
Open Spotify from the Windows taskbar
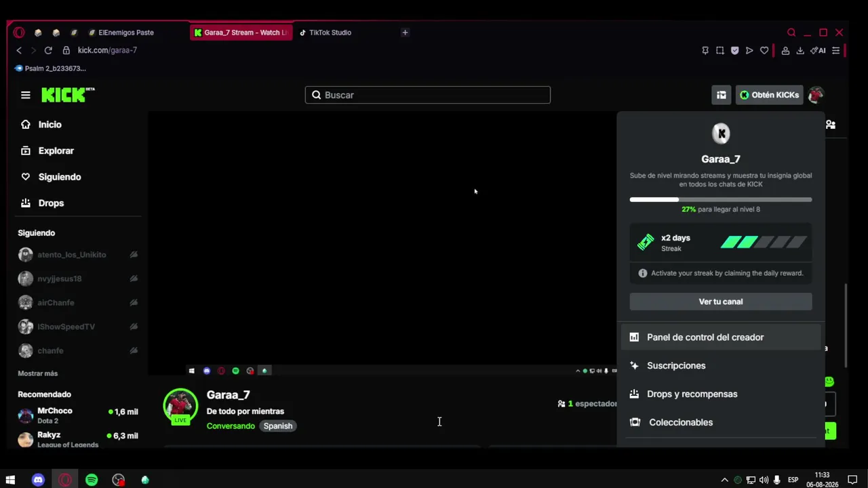92,480
